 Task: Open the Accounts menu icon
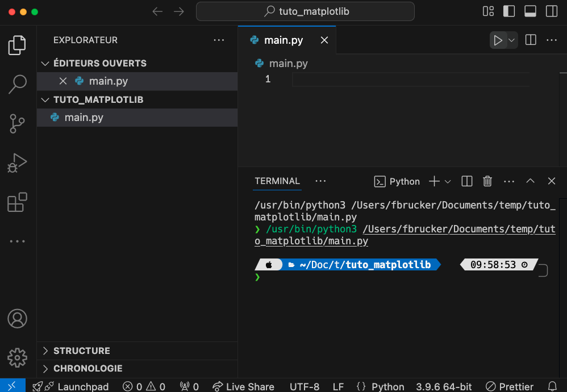pos(18,318)
